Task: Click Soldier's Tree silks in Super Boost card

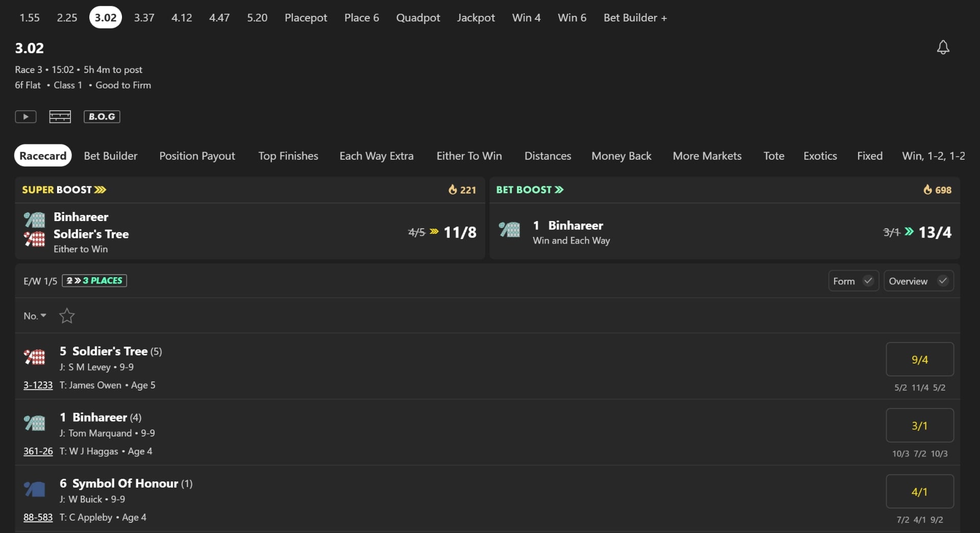Action: [x=34, y=238]
